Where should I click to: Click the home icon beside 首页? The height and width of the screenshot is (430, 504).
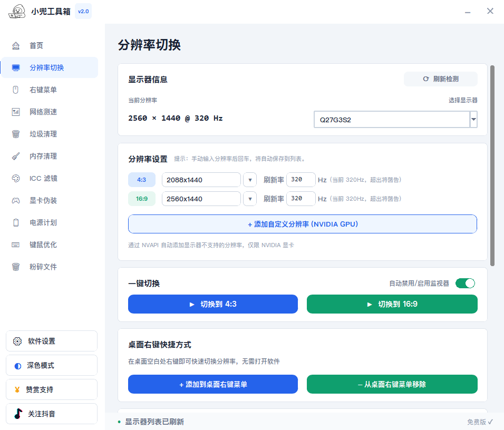(x=16, y=46)
